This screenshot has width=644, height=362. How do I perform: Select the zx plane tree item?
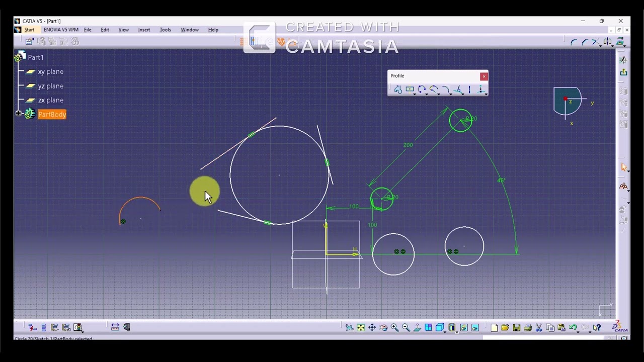[x=51, y=100]
